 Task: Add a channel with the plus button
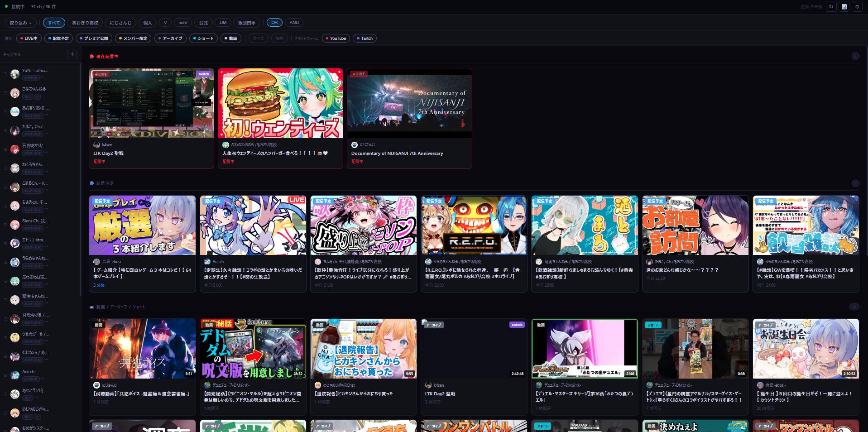tap(72, 54)
